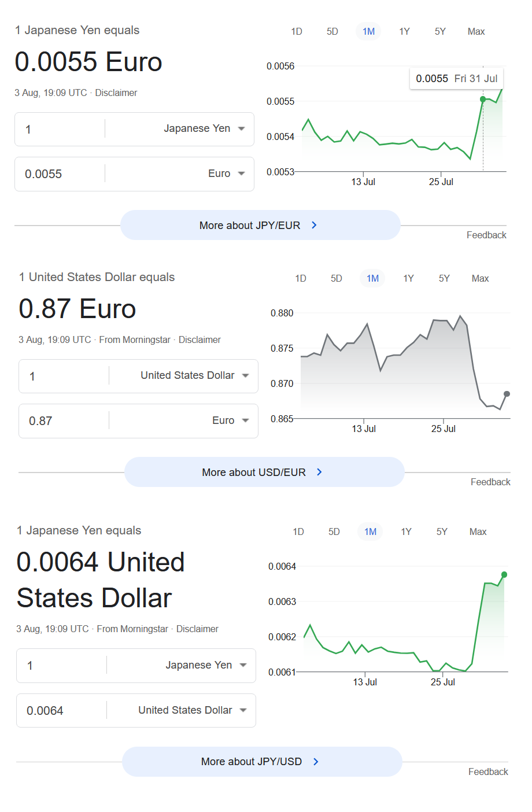Click chevron arrow beside More about JPY/USD
Image resolution: width=532 pixels, height=812 pixels.
tap(316, 761)
